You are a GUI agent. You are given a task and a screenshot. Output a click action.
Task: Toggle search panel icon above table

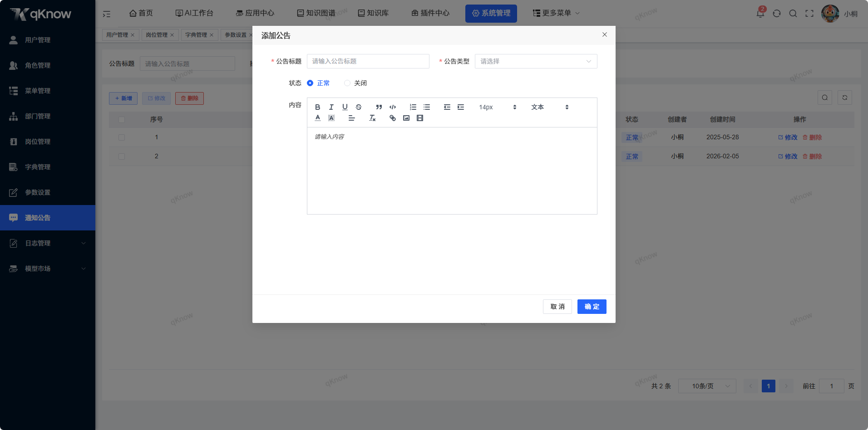(825, 98)
